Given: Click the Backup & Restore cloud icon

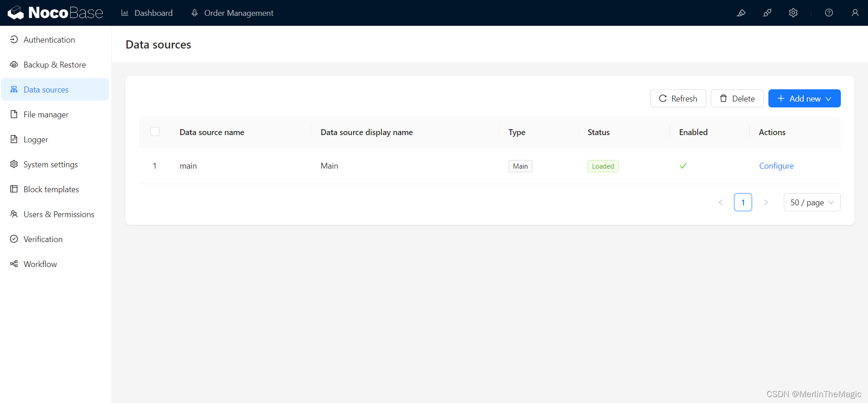Looking at the screenshot, I should pyautogui.click(x=14, y=64).
